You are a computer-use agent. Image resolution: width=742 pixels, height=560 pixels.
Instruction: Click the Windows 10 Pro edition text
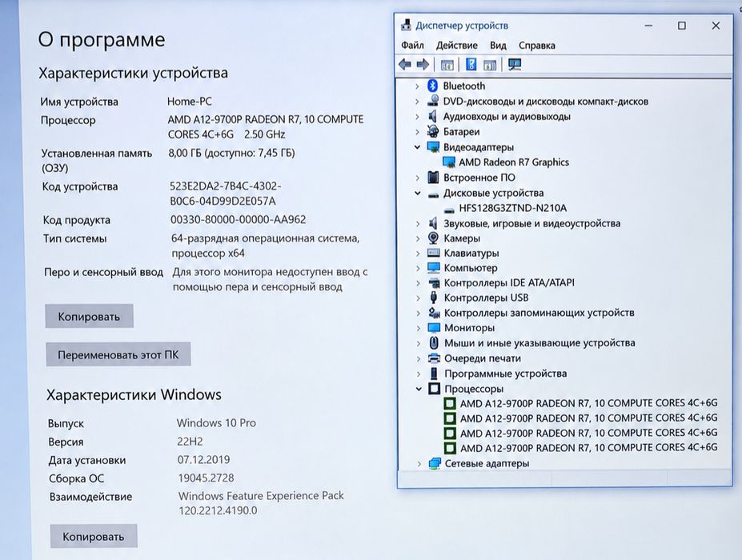216,422
